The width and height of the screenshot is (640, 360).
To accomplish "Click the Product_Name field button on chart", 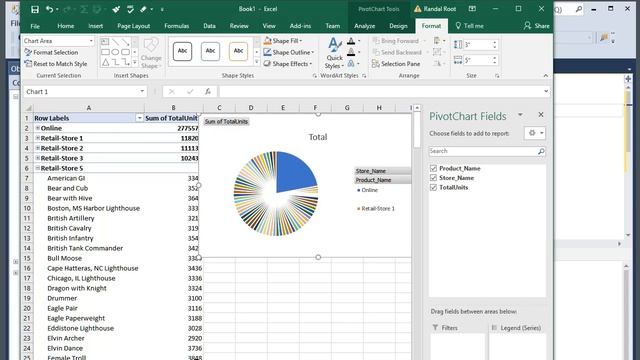I will 382,180.
